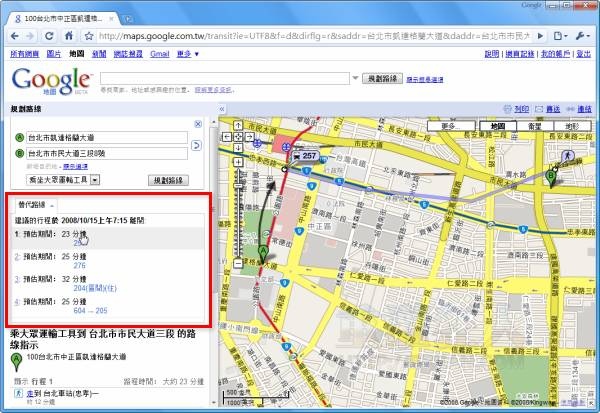Switch to the 衛星 satellite view
This screenshot has width=600, height=413.
(x=535, y=126)
